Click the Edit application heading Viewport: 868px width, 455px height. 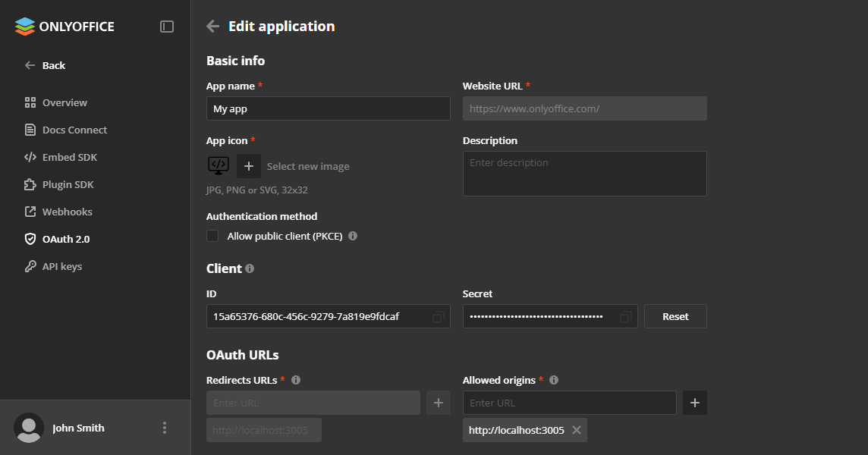point(281,27)
